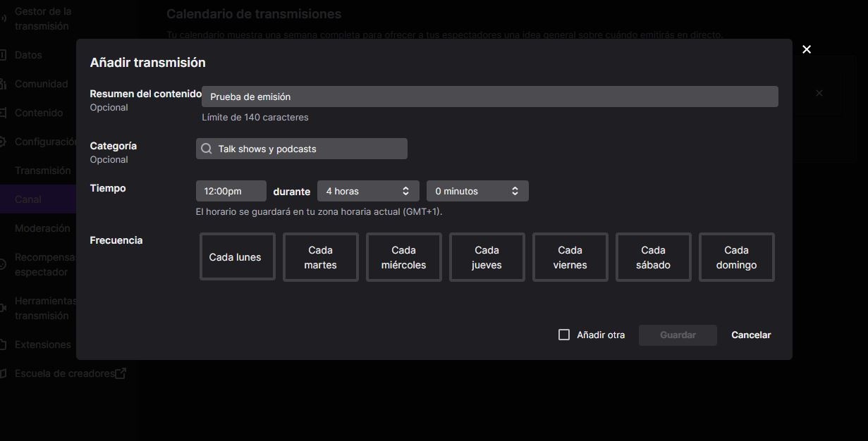Screen dimensions: 868x441
Task: Toggle the Cada martes frequency option
Action: 320,257
